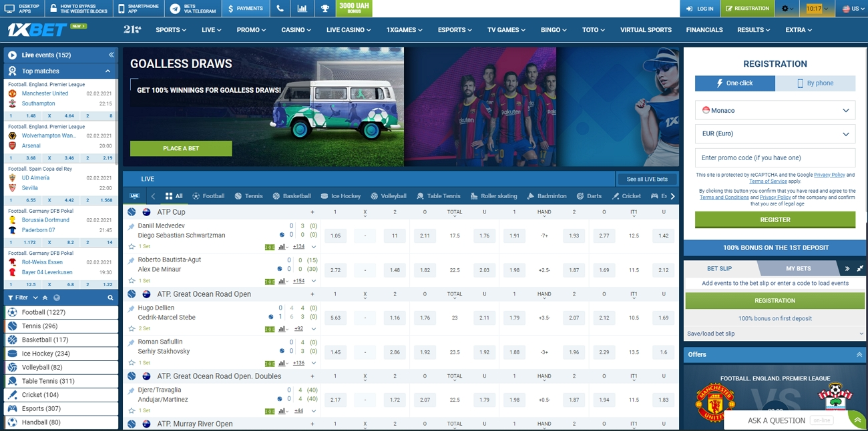Click the double chevron icon in bet slip header
Screen dimensions: 868x431
click(847, 268)
